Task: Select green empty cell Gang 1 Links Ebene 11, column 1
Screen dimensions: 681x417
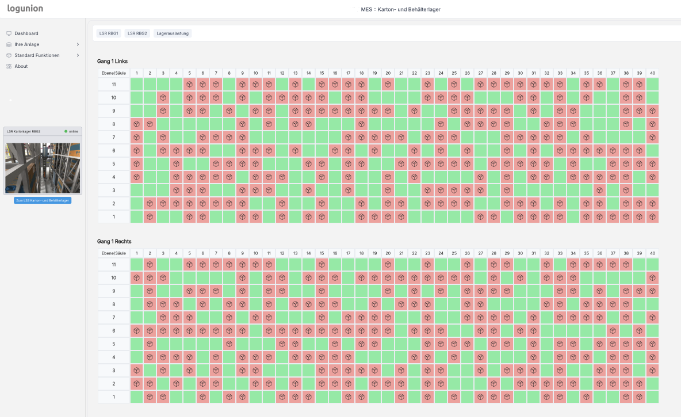Action: tap(136, 85)
